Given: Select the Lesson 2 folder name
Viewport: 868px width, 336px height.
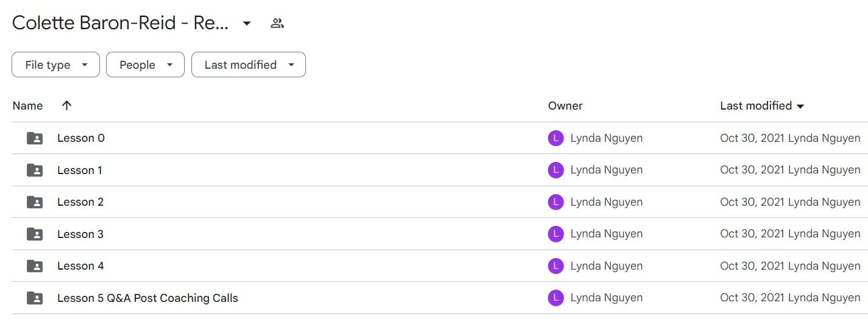Looking at the screenshot, I should [80, 202].
